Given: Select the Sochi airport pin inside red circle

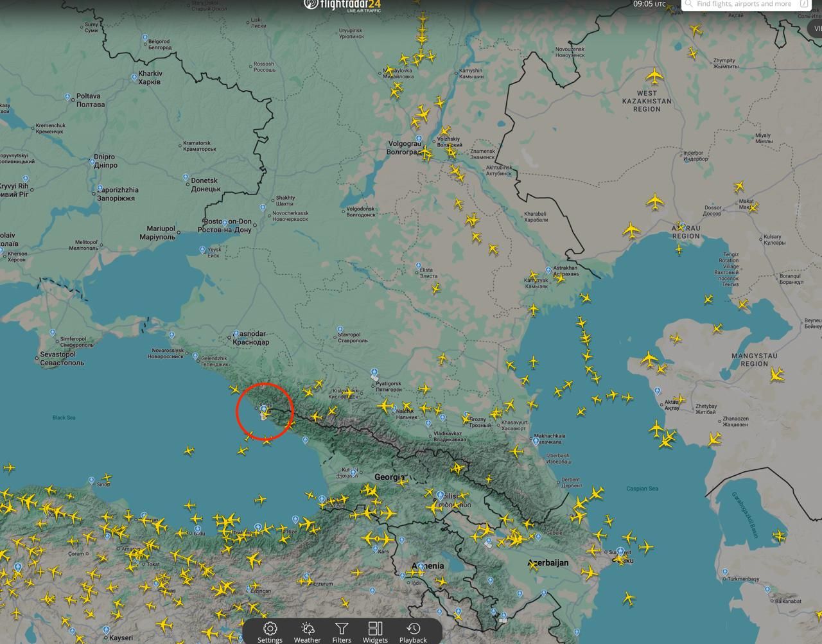Looking at the screenshot, I should 263,410.
